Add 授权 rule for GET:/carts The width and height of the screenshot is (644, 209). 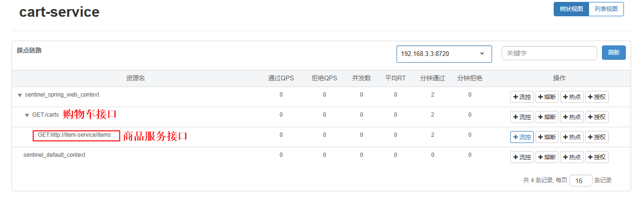[x=597, y=117]
